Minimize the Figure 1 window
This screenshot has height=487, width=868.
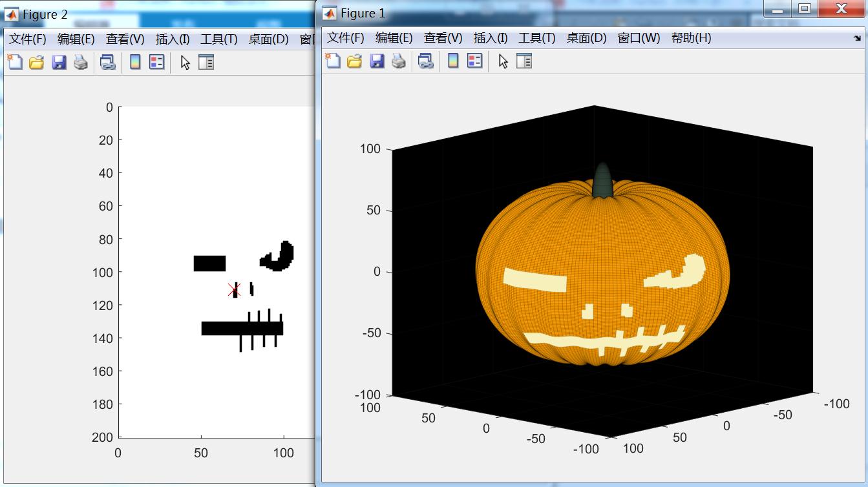(779, 9)
